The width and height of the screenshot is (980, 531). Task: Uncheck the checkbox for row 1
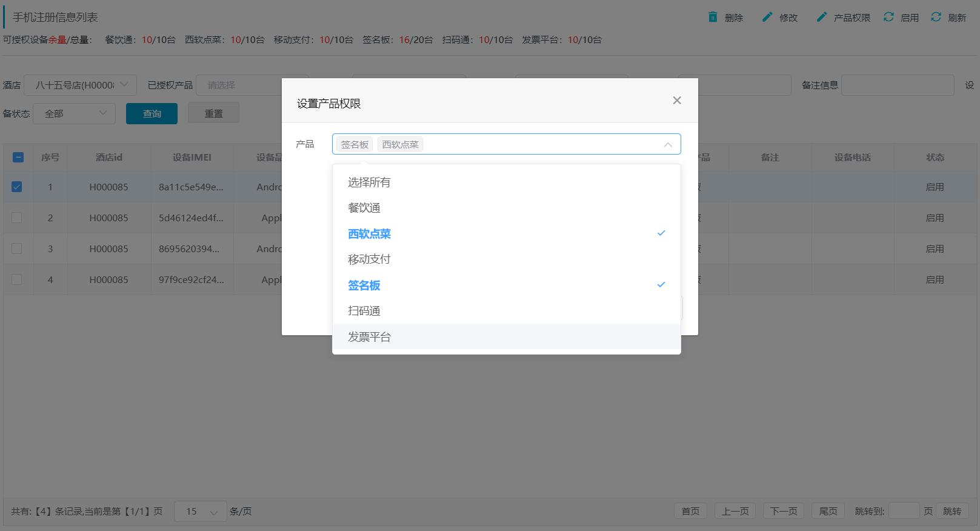pyautogui.click(x=17, y=187)
